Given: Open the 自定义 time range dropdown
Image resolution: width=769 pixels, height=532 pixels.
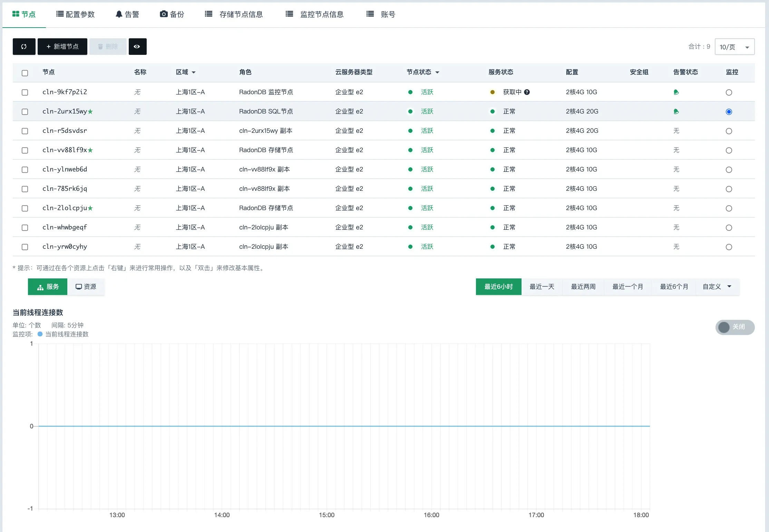Looking at the screenshot, I should [717, 287].
